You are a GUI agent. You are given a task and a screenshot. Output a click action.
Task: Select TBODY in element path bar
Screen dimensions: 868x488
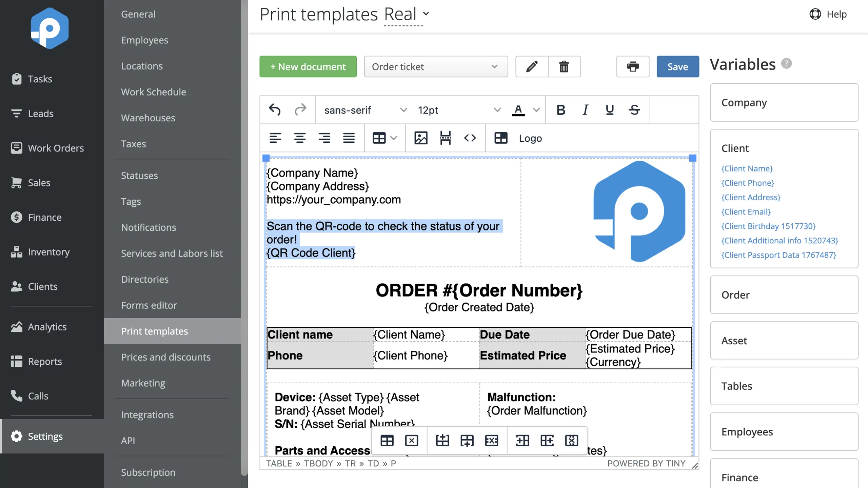(318, 463)
